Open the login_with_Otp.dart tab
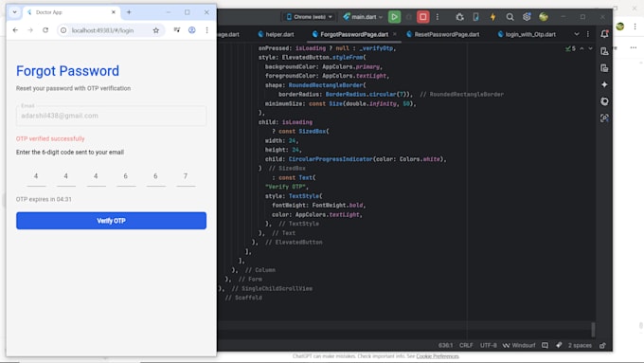This screenshot has height=363, width=644. coord(527,34)
